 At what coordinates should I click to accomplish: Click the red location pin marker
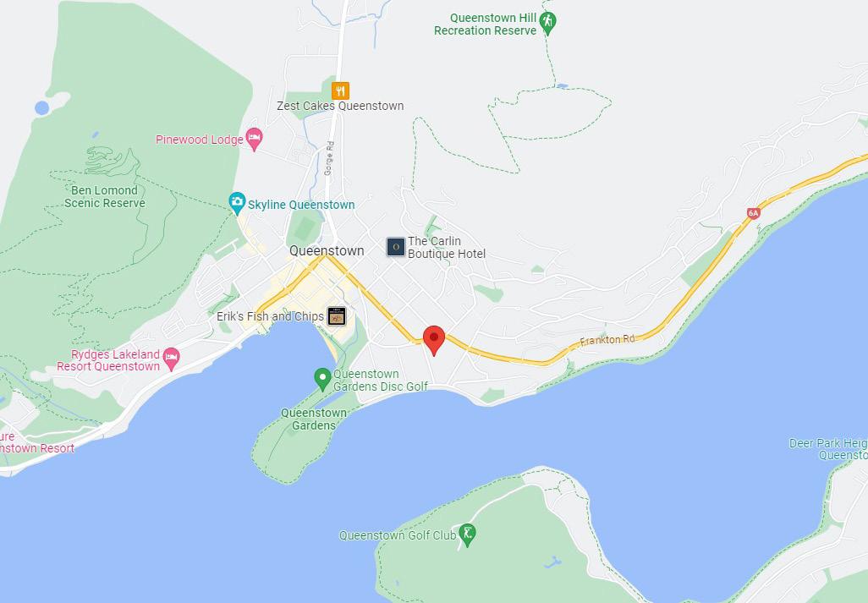tap(434, 340)
